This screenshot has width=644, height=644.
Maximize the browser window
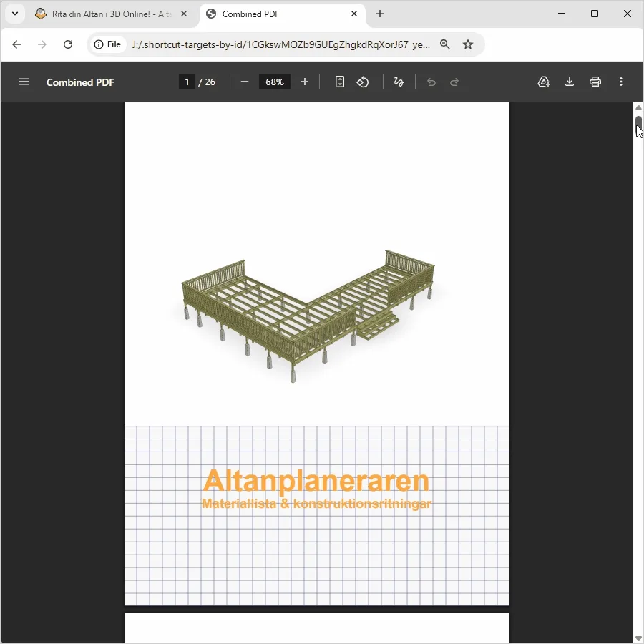pos(595,14)
